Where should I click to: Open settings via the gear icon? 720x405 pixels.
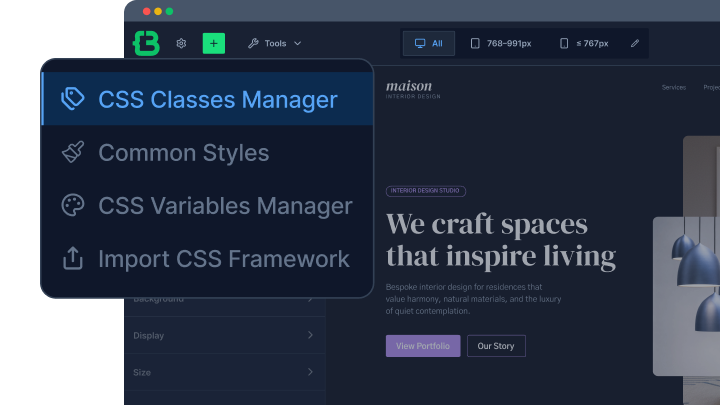pyautogui.click(x=181, y=44)
